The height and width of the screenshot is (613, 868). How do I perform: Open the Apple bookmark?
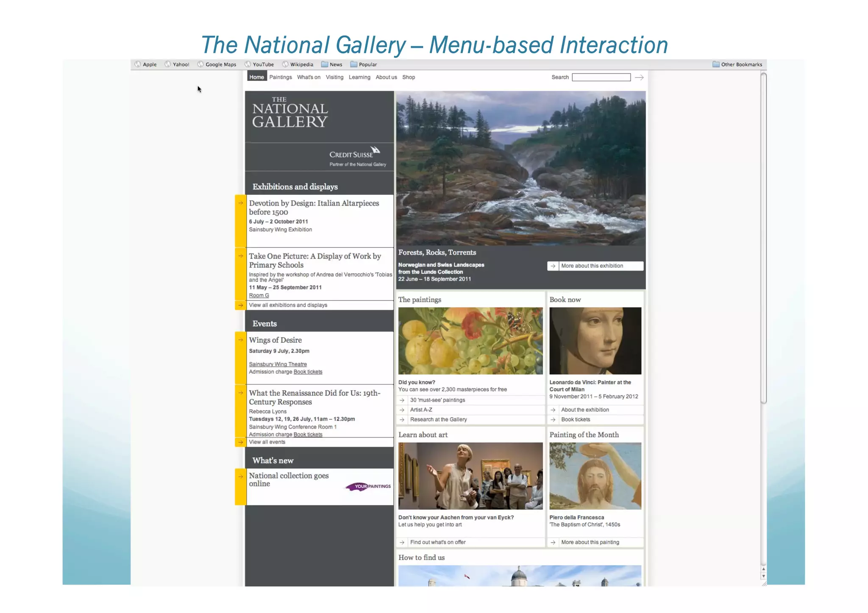[145, 64]
